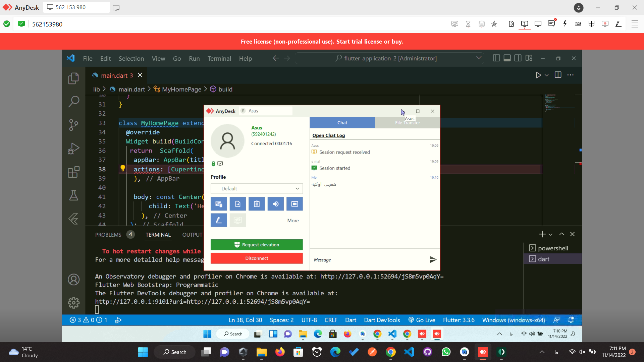The width and height of the screenshot is (644, 362).
Task: Select AnyDesk monitor 1 icon
Action: [x=525, y=24]
